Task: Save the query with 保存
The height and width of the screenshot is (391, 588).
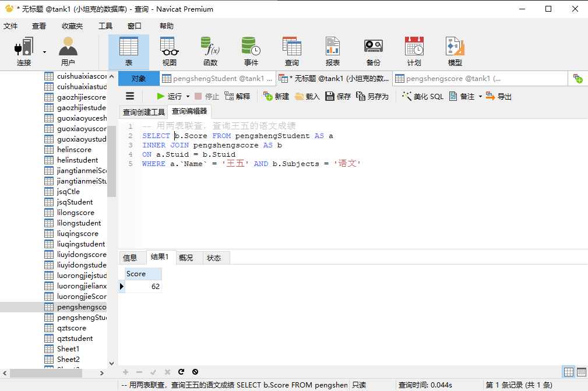Action: click(x=338, y=96)
